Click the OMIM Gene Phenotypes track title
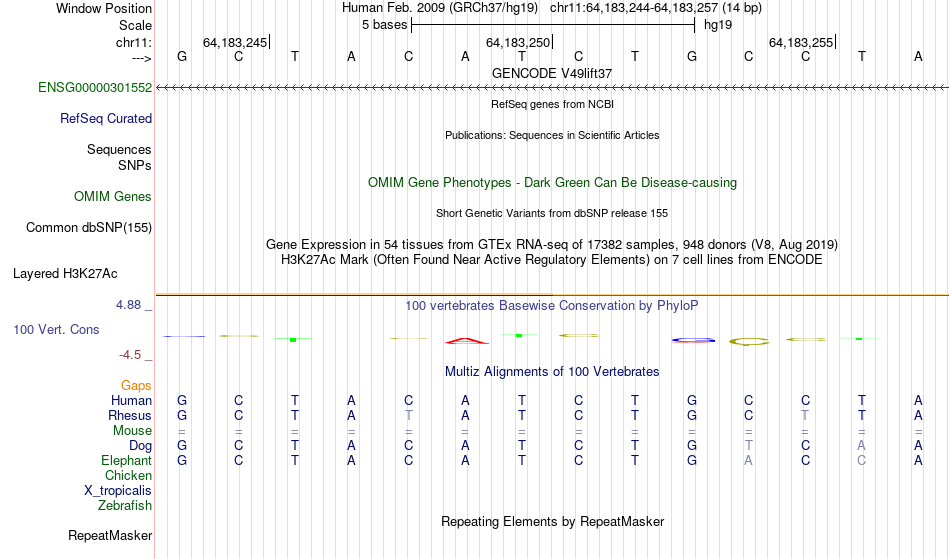This screenshot has height=559, width=950. (553, 182)
